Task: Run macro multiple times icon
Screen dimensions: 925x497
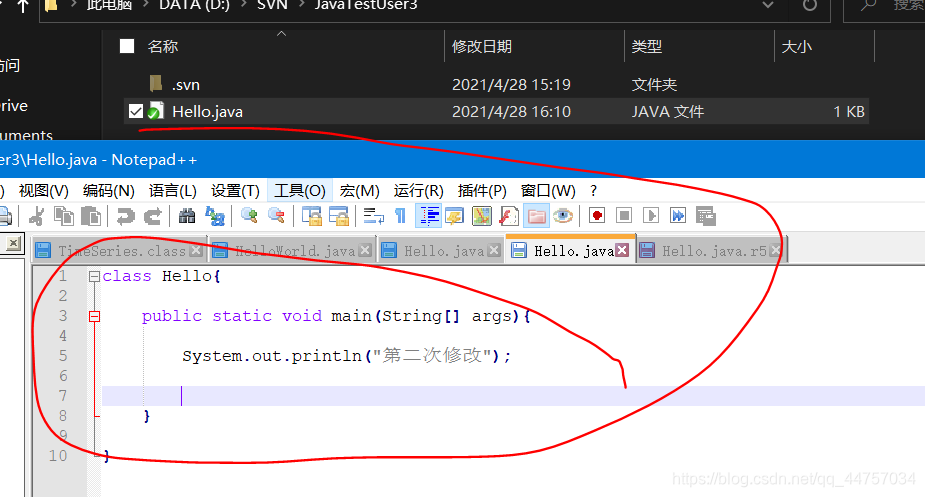Action: pos(678,215)
